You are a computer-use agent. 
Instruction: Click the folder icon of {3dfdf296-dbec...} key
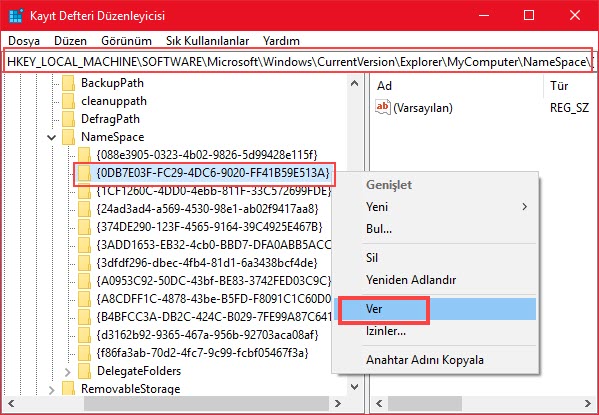tap(84, 263)
